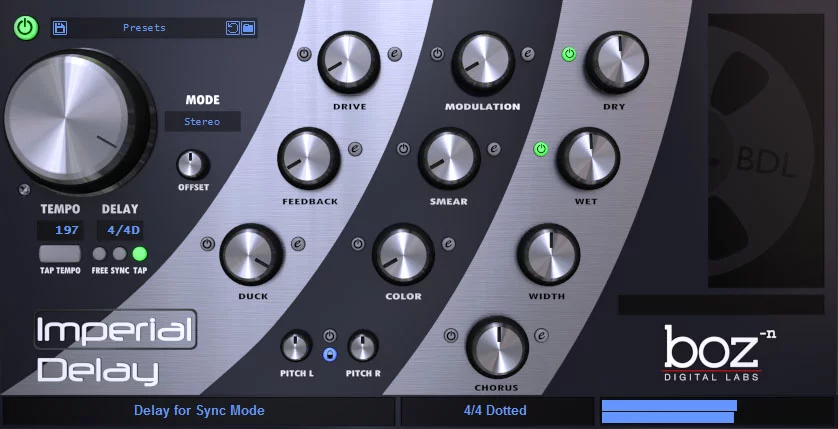Click the 'e' icon next to Smear
The image size is (838, 429).
point(494,149)
